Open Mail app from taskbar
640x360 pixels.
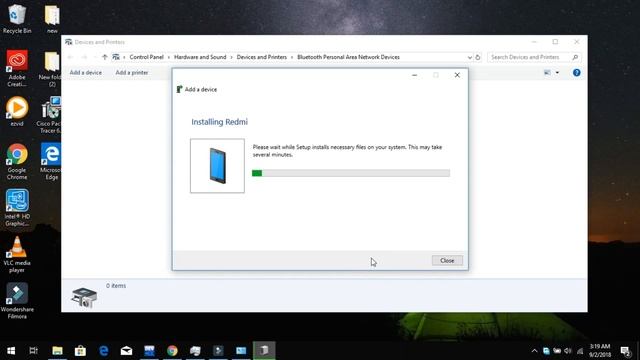[x=127, y=351]
